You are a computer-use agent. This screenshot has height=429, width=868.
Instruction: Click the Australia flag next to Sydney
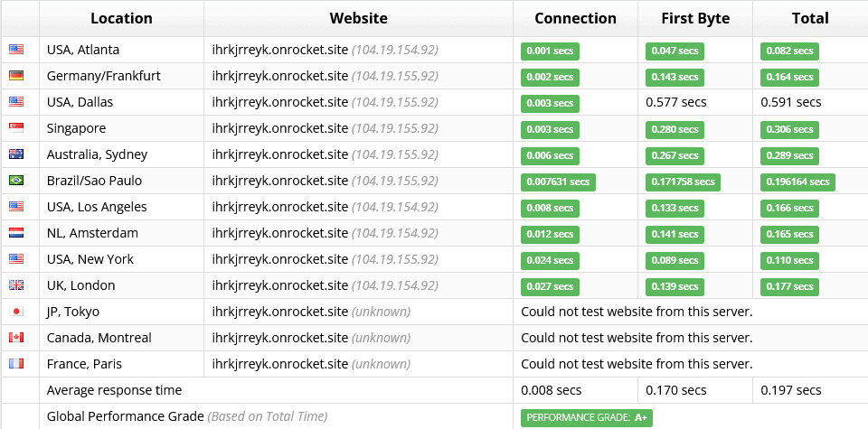(x=16, y=154)
